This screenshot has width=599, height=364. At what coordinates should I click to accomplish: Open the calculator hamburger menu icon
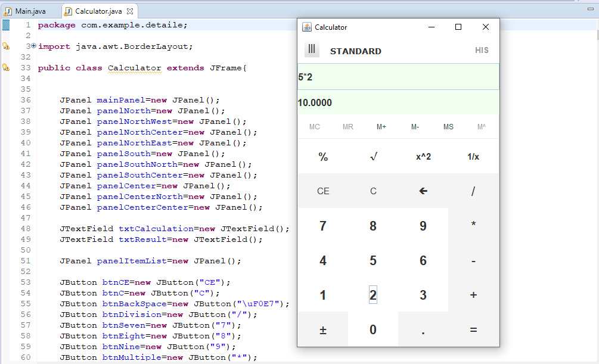[x=312, y=49]
